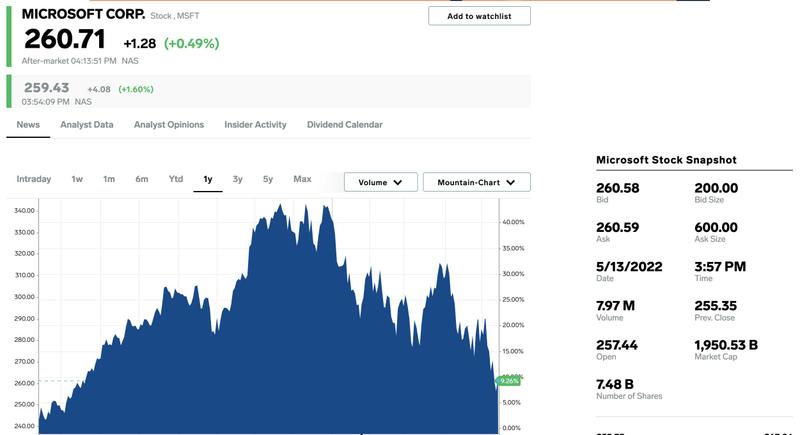The width and height of the screenshot is (800, 435).
Task: Choose the Ytd chart range
Action: click(x=176, y=179)
